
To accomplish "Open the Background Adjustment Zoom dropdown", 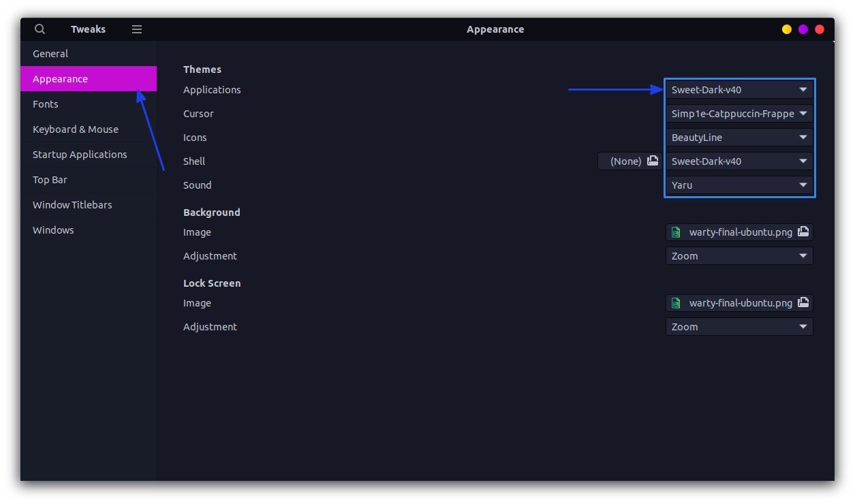I will coord(739,255).
